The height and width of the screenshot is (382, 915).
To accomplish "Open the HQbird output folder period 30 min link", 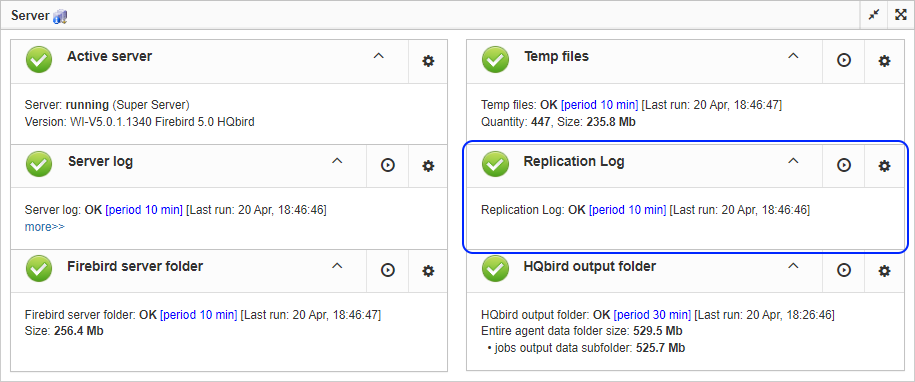I will (x=652, y=315).
